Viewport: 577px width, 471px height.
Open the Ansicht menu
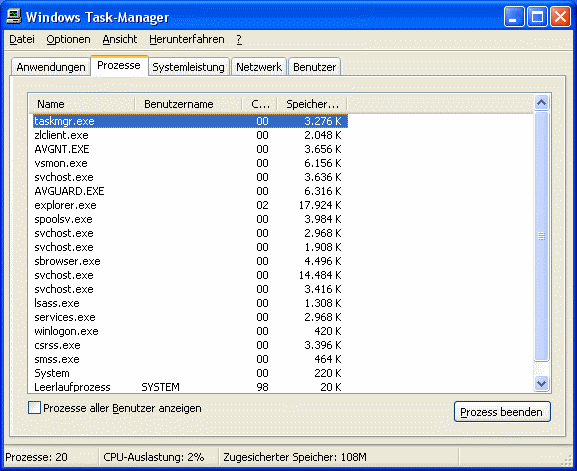120,39
